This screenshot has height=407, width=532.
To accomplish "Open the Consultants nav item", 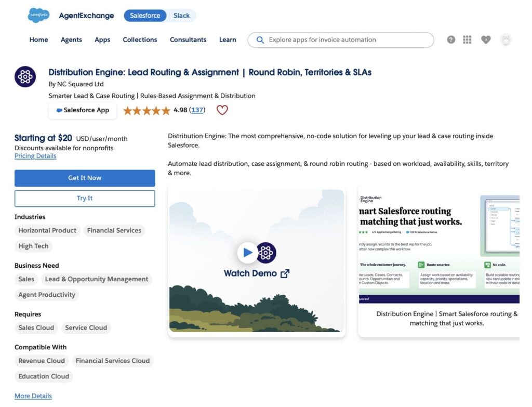I will pos(188,40).
